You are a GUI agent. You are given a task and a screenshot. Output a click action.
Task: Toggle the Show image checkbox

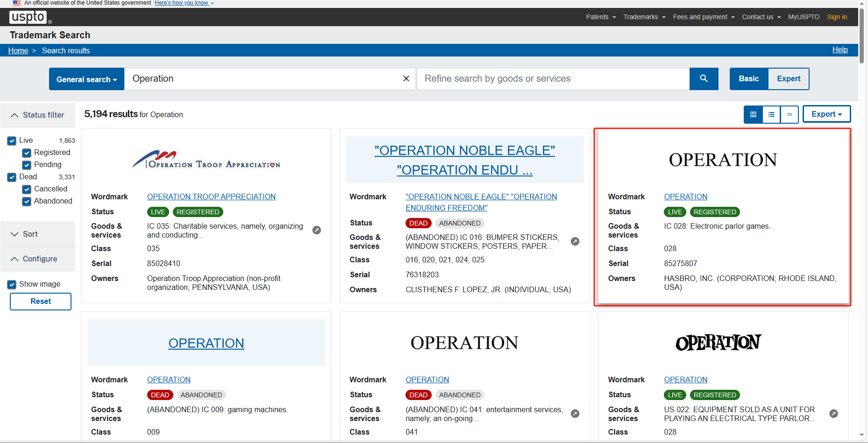(x=12, y=284)
